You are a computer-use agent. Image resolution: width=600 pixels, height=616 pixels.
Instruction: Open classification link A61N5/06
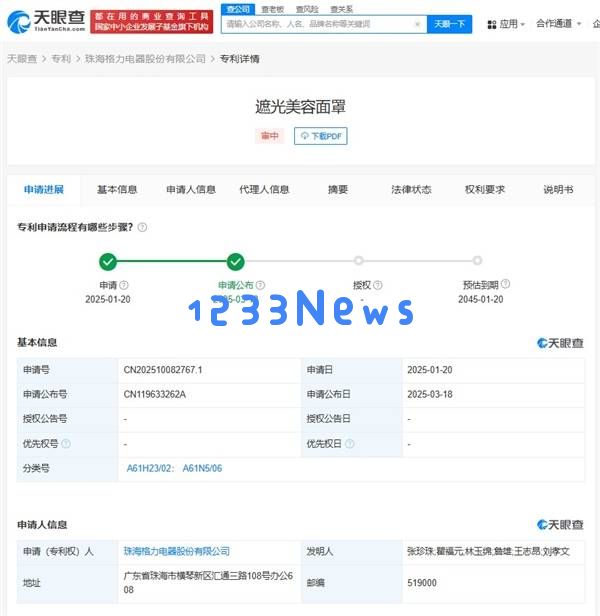point(202,468)
